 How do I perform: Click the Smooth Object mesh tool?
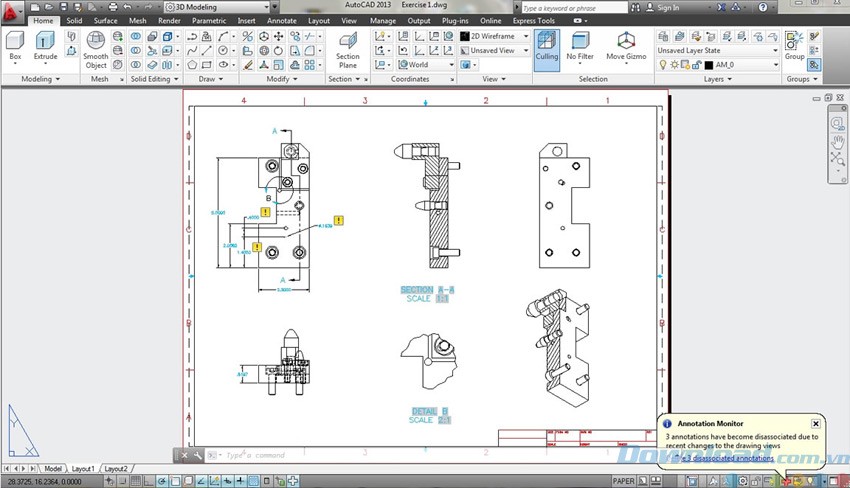click(x=96, y=50)
